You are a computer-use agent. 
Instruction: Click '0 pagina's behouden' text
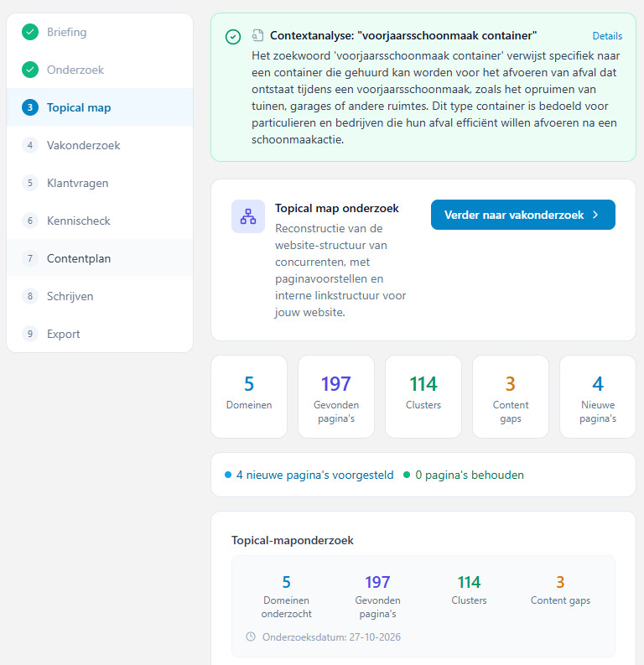coord(470,475)
